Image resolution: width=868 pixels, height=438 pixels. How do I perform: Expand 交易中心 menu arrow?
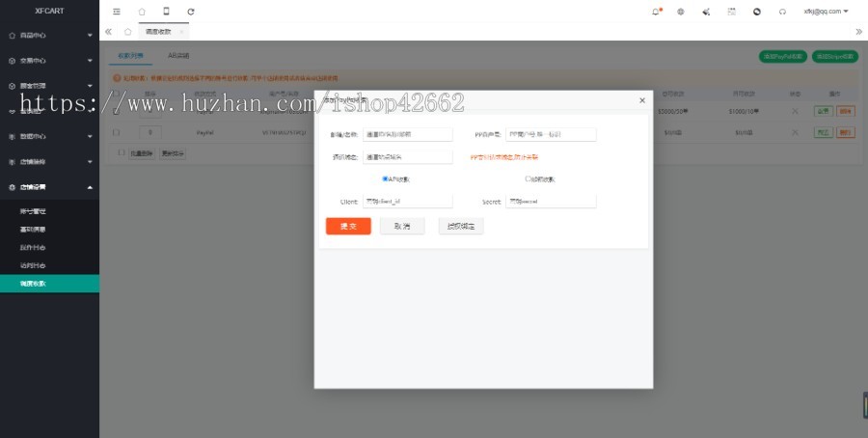[90, 61]
